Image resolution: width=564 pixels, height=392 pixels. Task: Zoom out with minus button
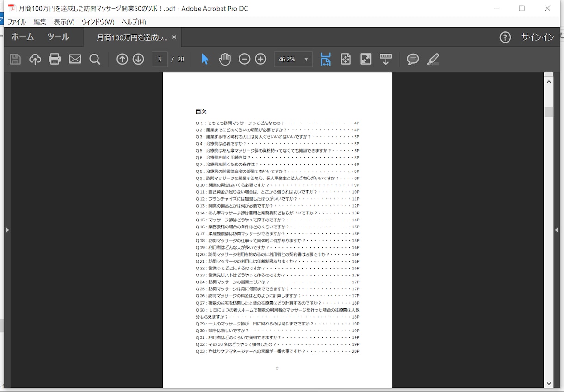[x=245, y=59]
